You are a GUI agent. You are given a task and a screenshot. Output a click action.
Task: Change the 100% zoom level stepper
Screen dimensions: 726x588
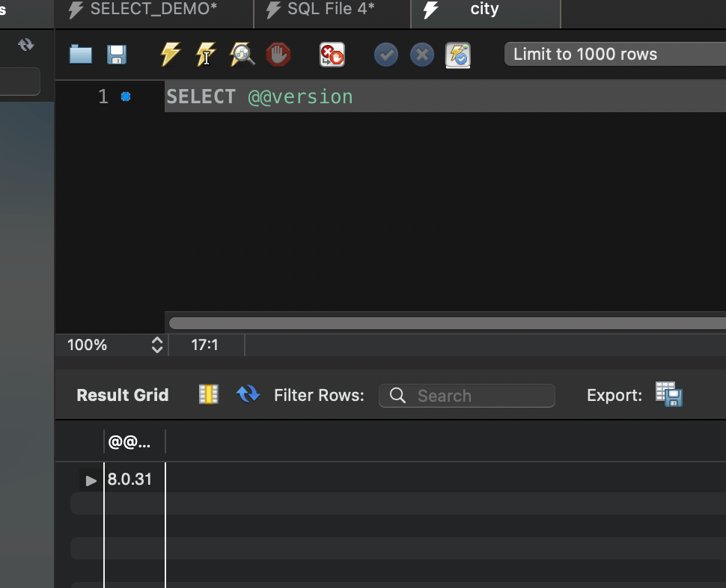tap(156, 345)
